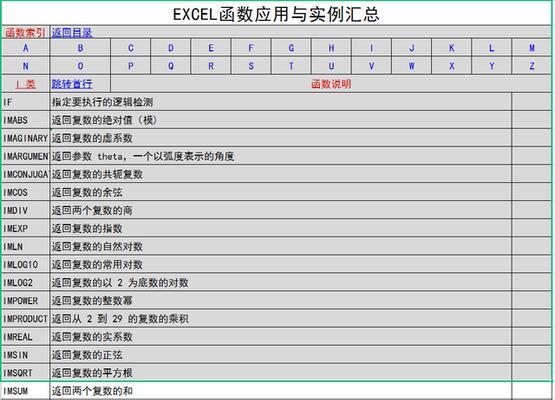Select the IMLN function cell
This screenshot has width=555, height=400.
coord(26,247)
